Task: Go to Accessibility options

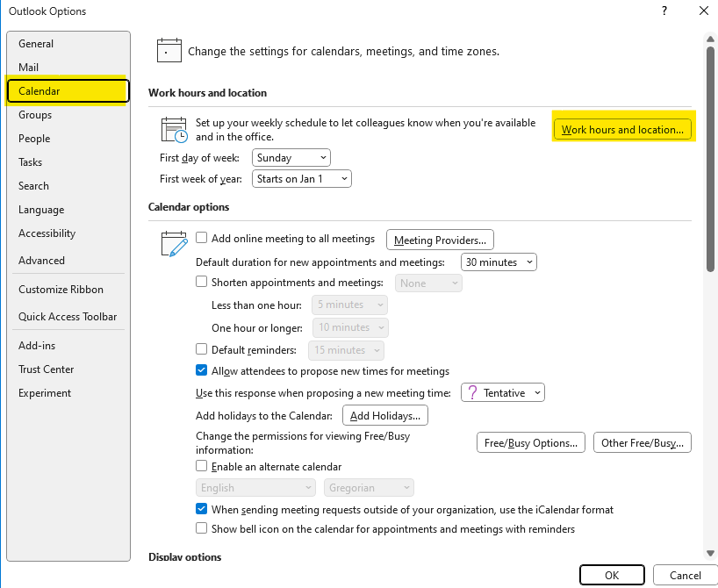Action: 68,233
